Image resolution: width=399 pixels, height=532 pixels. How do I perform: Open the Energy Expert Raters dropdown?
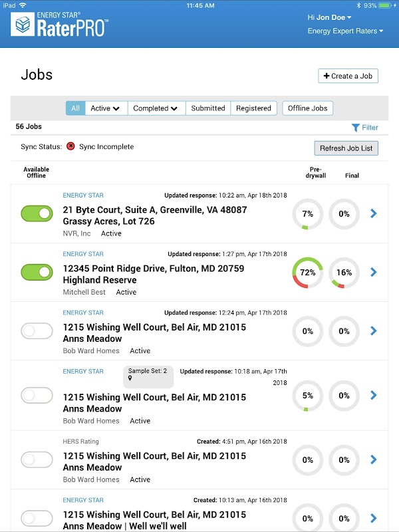coord(345,31)
